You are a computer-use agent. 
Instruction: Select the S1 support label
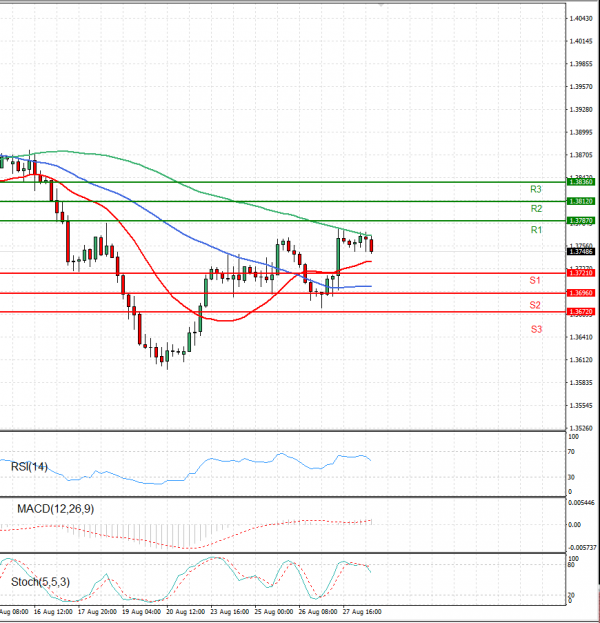click(x=535, y=281)
